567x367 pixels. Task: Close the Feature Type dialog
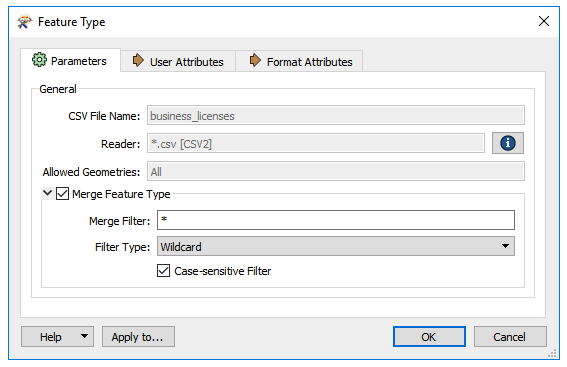[543, 21]
